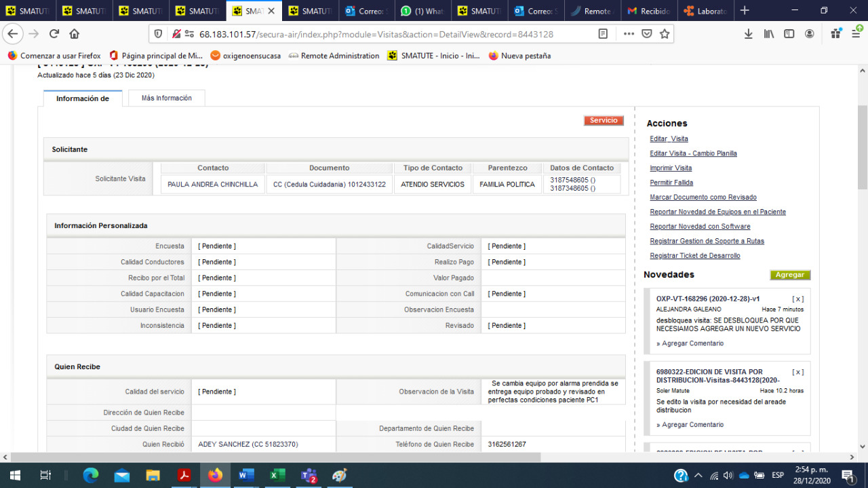Open the first Correo Outlook tab
Screen dimensions: 868x488
tap(366, 11)
